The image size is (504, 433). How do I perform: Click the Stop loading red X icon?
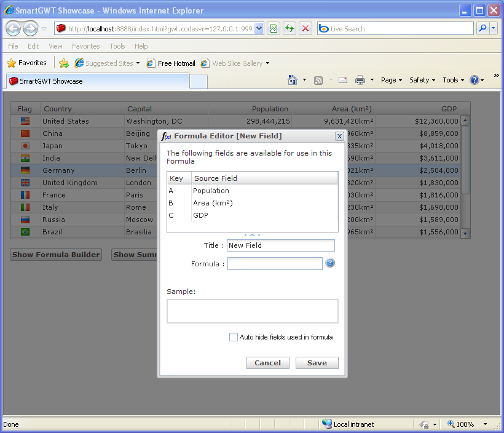tap(305, 29)
